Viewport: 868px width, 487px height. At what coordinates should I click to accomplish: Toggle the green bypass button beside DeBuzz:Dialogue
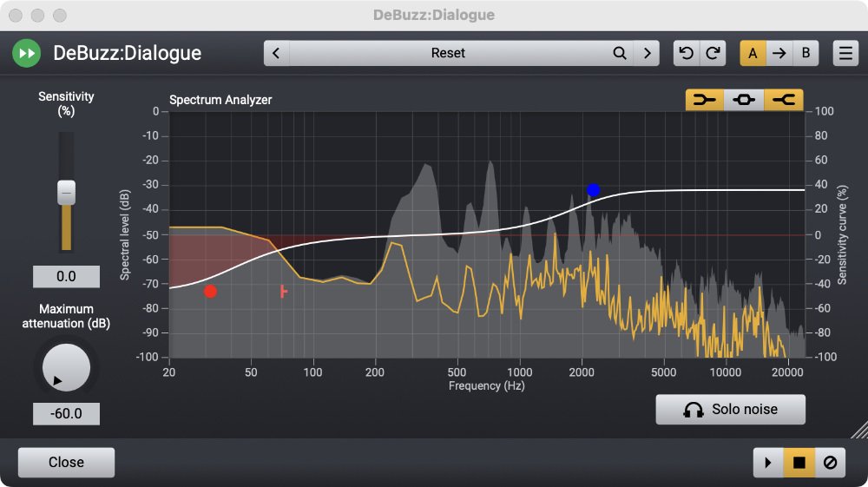click(27, 53)
